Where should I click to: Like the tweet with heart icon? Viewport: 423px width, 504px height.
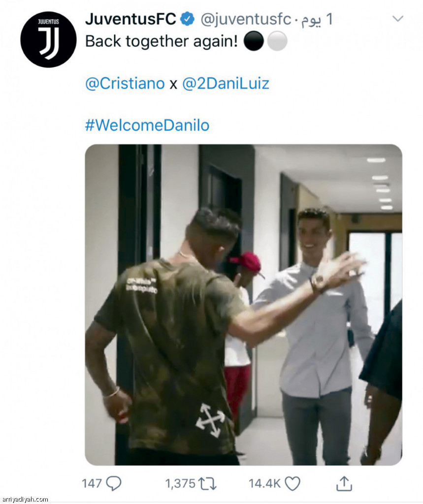coord(293,483)
